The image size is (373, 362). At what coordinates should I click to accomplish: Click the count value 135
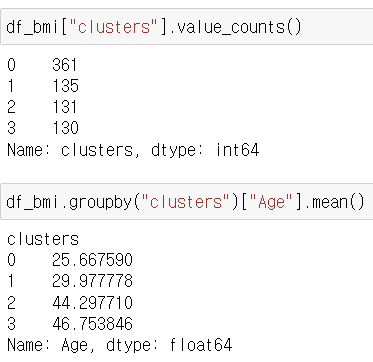tap(65, 86)
